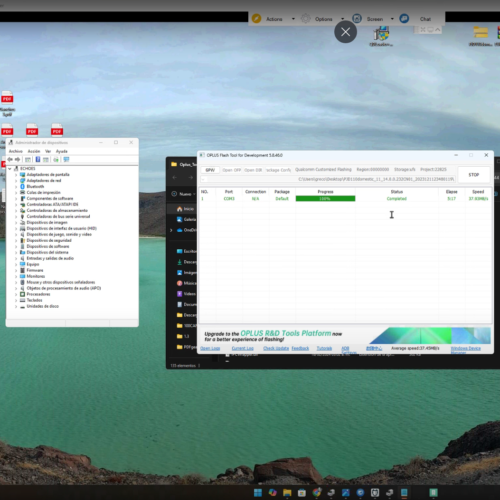Expand Colas de impresión node
Screen dimensions: 500x500
pyautogui.click(x=16, y=193)
